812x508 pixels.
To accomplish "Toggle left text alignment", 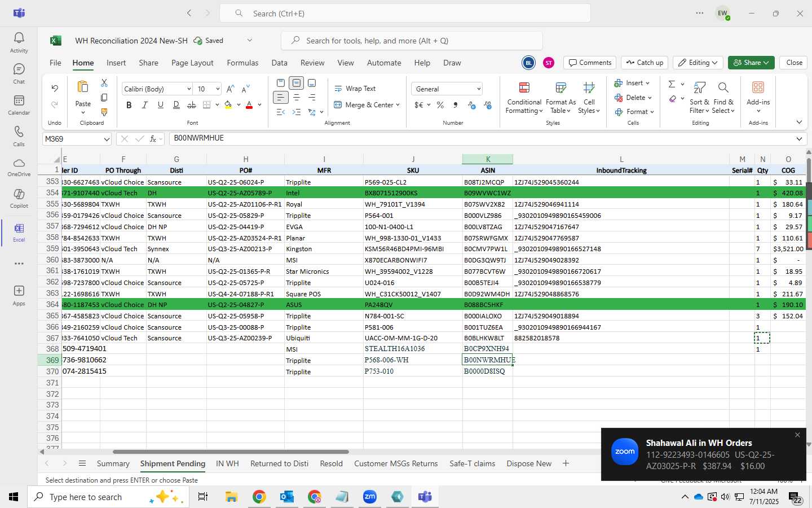I will coord(280,98).
